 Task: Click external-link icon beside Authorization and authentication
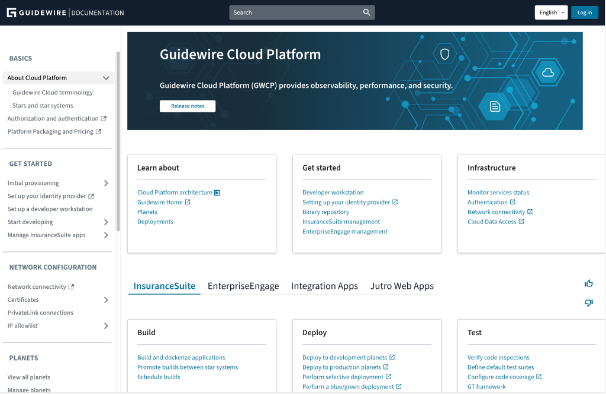104,118
